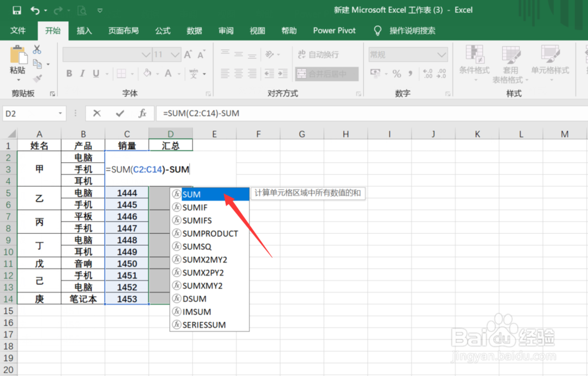Open 剪贴板 group dialog launcher
Viewport: 588px width, 376px height.
tap(52, 94)
